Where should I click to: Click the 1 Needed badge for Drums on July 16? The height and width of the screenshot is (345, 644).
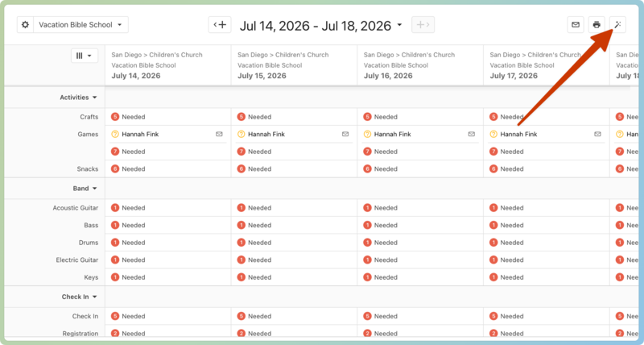tap(367, 243)
